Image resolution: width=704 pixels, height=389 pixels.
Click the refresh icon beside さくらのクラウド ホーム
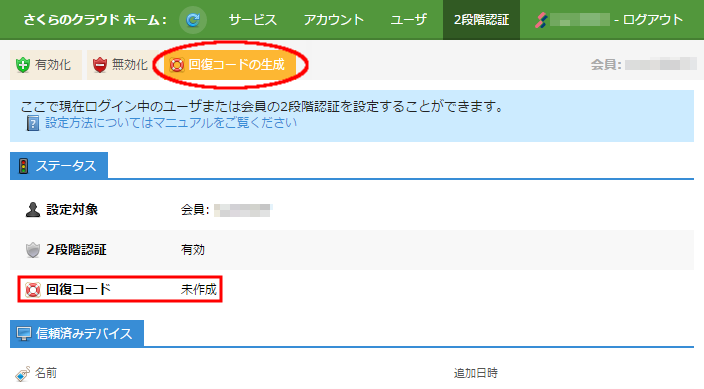point(193,20)
